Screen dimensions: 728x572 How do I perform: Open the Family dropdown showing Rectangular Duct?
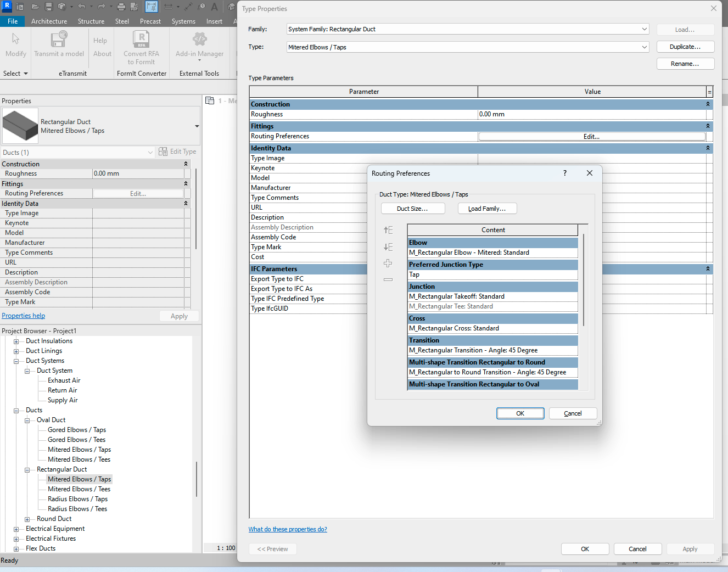coord(644,29)
